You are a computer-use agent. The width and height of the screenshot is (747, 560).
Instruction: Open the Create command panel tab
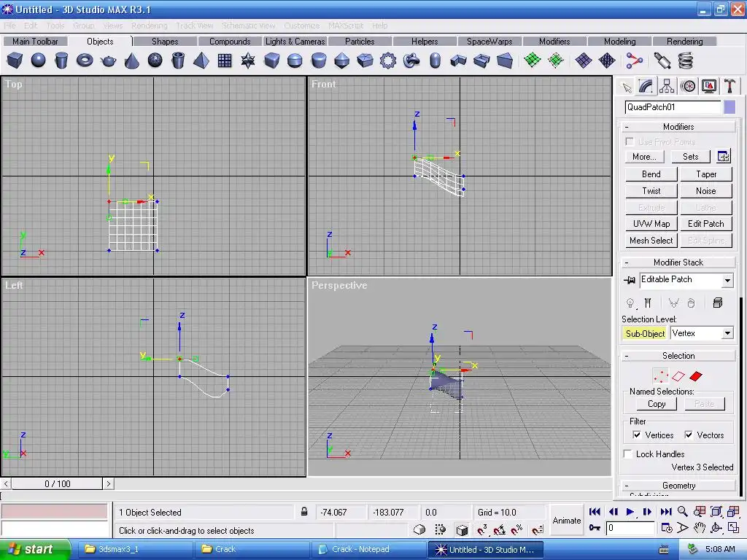click(627, 87)
